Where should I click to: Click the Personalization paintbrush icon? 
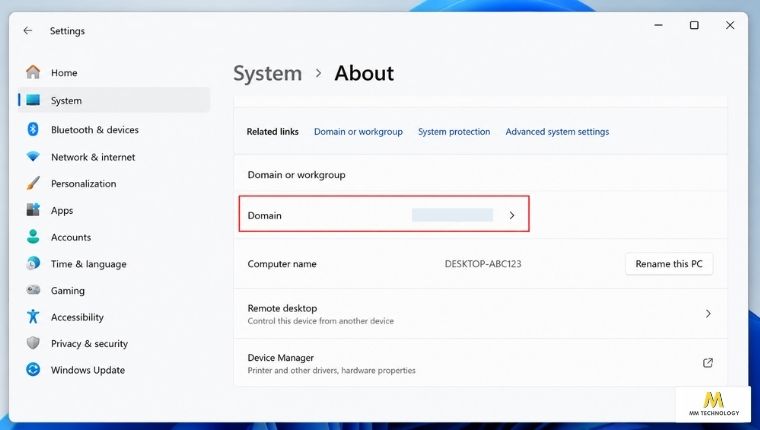[33, 183]
